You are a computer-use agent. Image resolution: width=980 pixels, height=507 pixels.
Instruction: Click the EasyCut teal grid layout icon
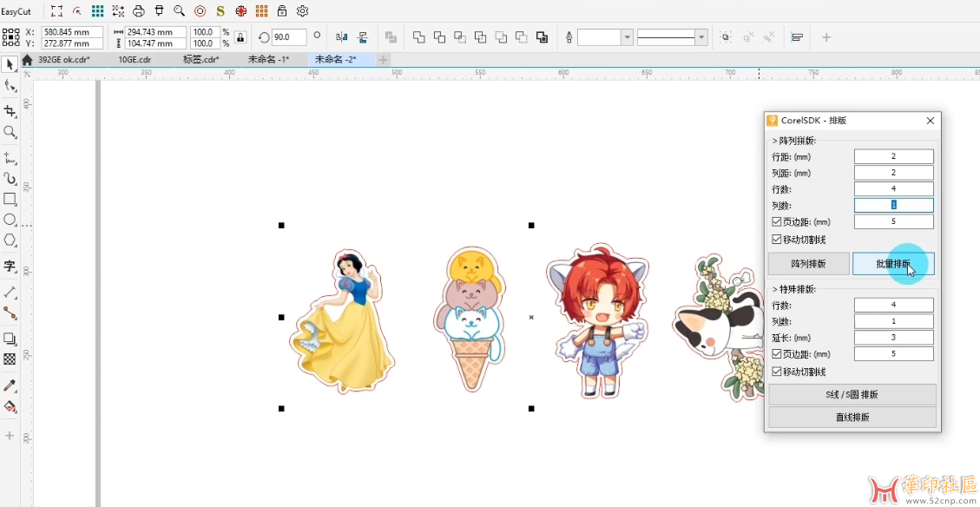pyautogui.click(x=97, y=10)
